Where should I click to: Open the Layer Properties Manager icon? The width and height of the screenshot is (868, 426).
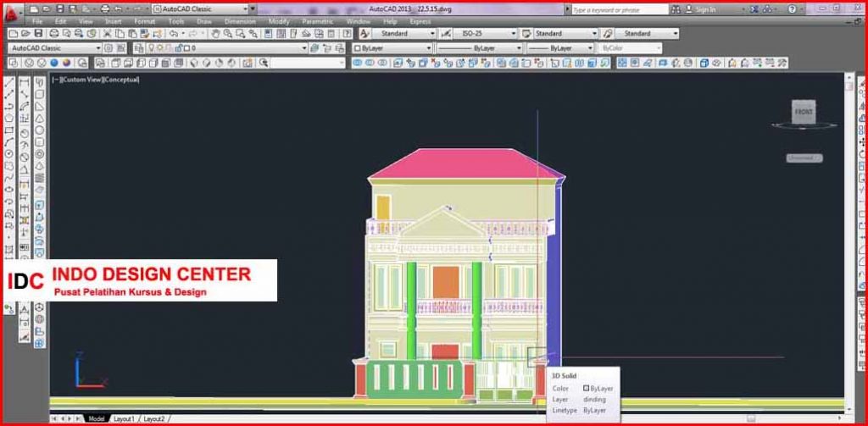[139, 48]
